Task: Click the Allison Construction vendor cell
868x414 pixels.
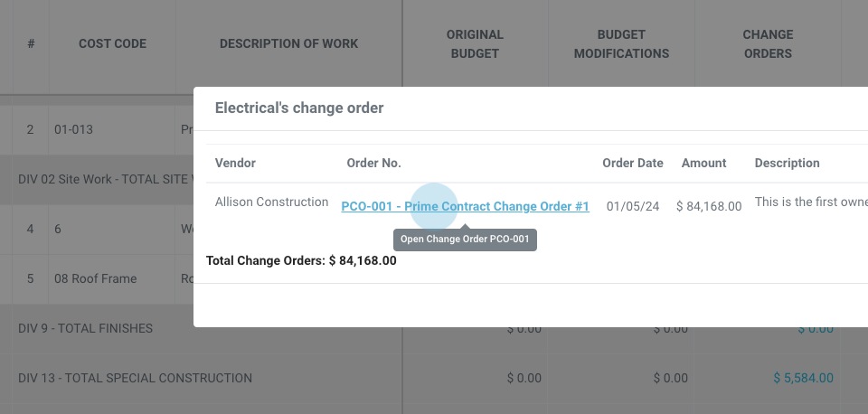Action: (x=271, y=202)
